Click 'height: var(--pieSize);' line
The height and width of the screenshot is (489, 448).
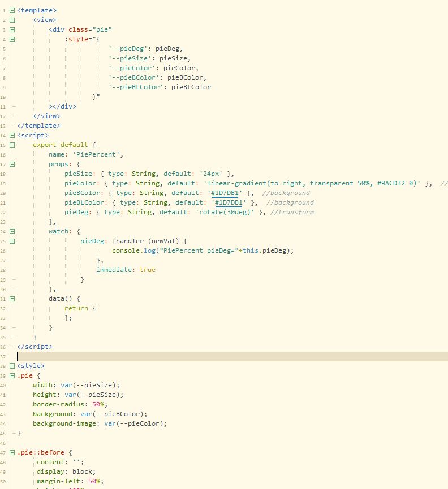point(78,395)
